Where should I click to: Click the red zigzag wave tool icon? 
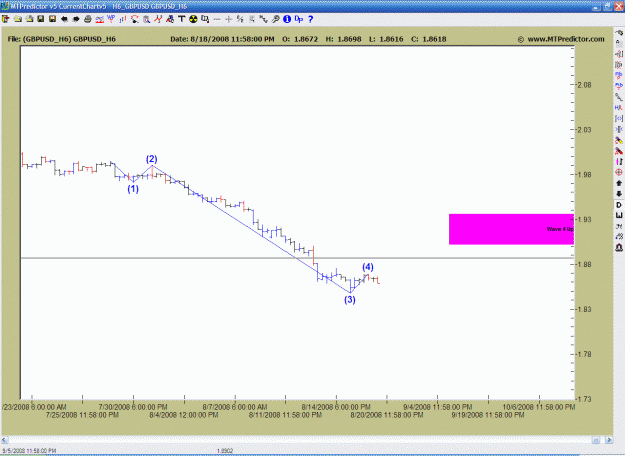158,19
